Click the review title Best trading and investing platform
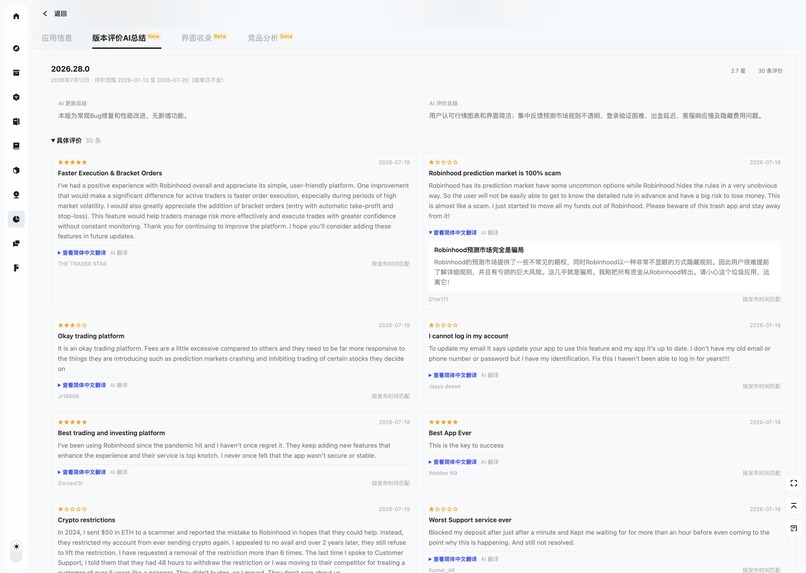Image resolution: width=806 pixels, height=573 pixels. (x=112, y=433)
